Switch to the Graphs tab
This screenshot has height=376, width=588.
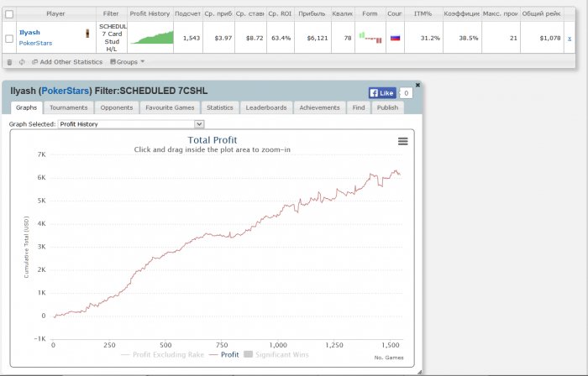click(26, 108)
